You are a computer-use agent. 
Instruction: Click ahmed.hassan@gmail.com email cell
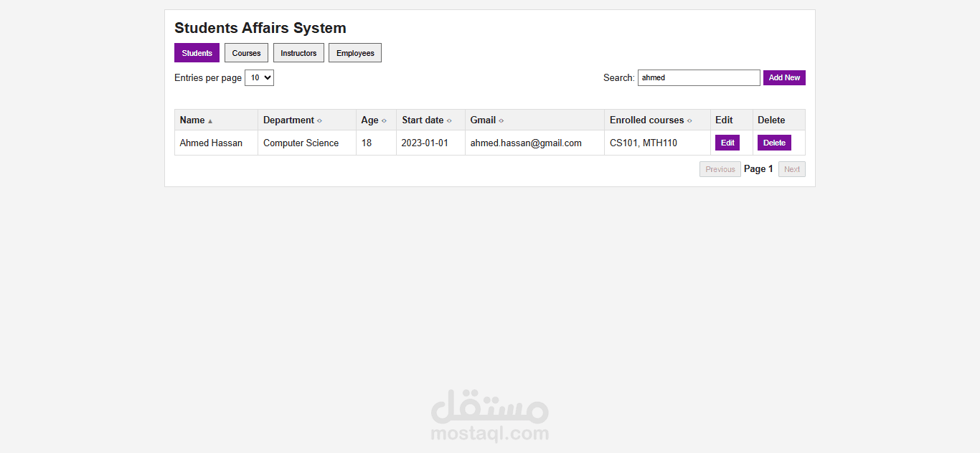534,143
